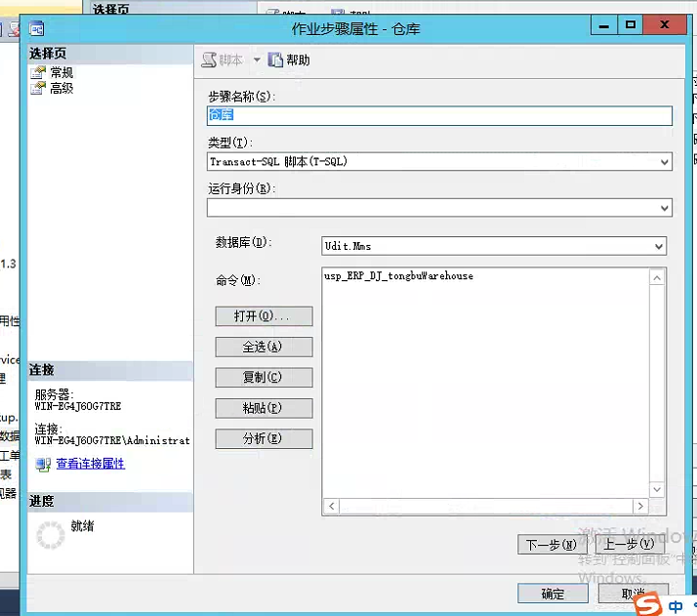The image size is (697, 616).
Task: Select the 常规 (General) page
Action: (61, 72)
